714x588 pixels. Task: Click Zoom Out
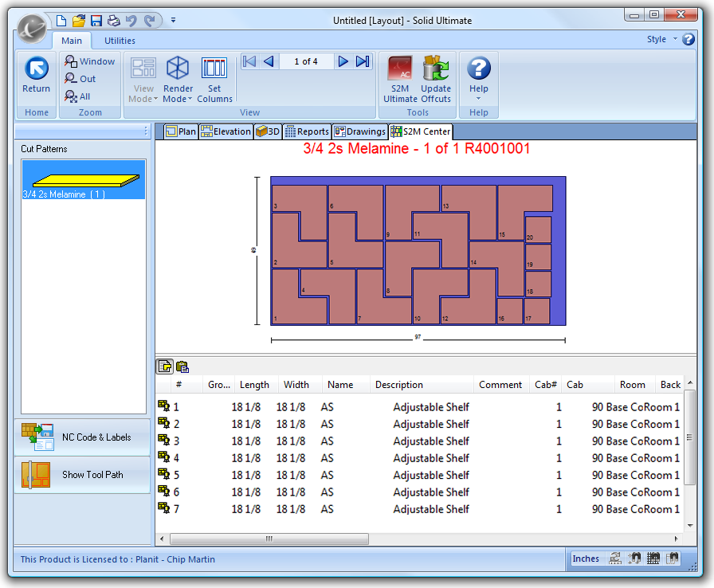80,79
